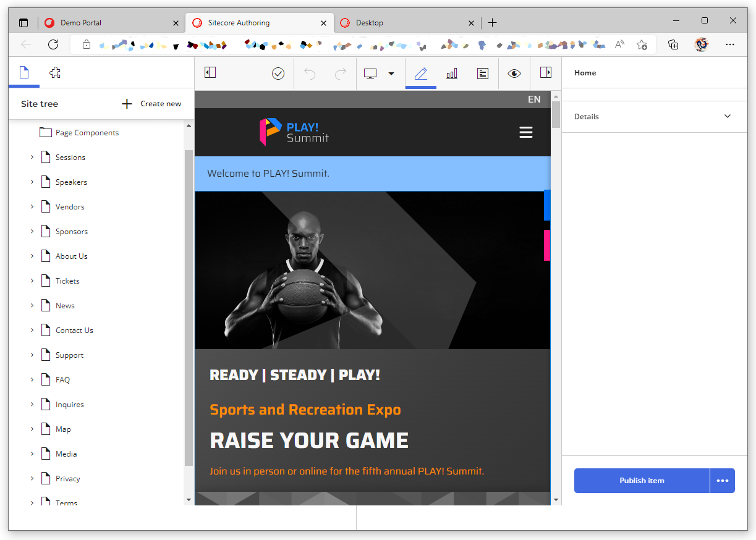Click the blue side marker on hero
This screenshot has width=756, height=540.
click(547, 205)
